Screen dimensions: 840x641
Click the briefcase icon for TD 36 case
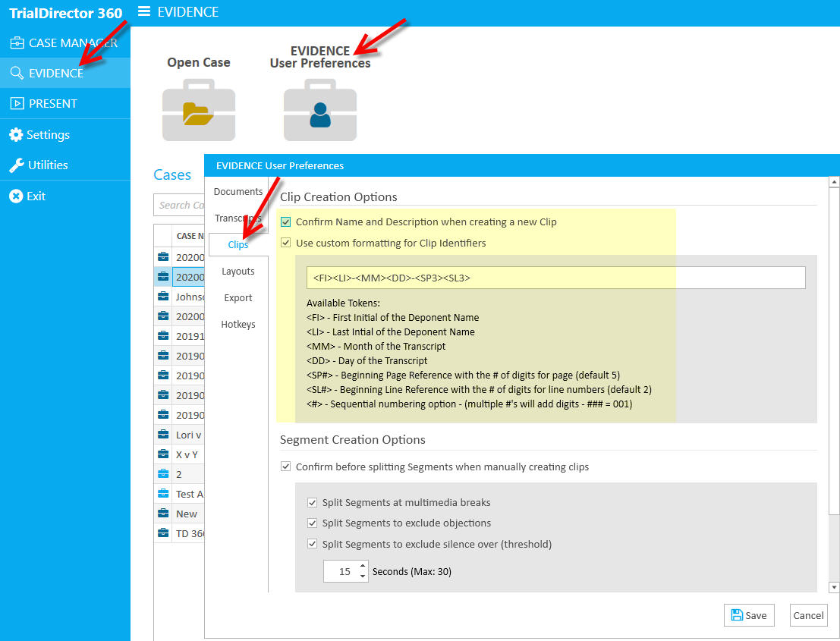click(163, 533)
